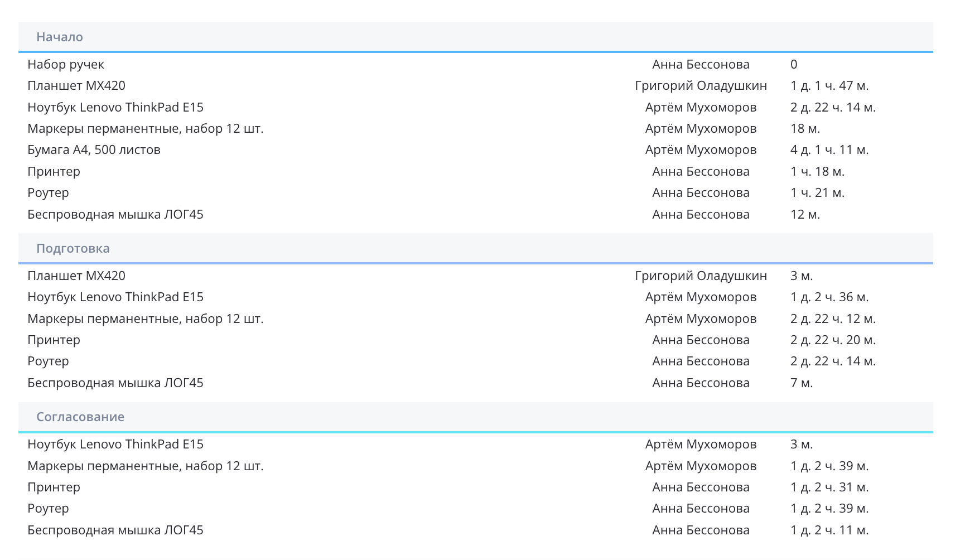The width and height of the screenshot is (970, 560).
Task: Select Бумага А4, 500 листов row
Action: point(94,150)
